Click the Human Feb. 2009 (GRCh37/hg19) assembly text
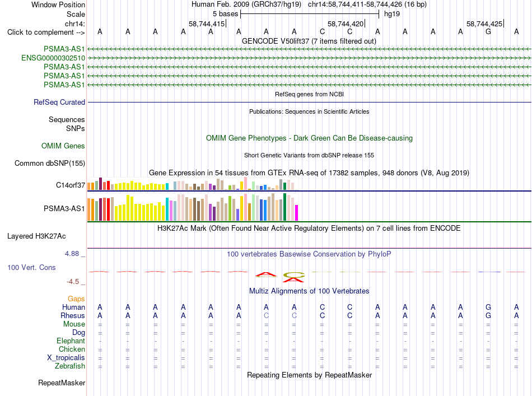This screenshot has width=532, height=396. tap(246, 4)
